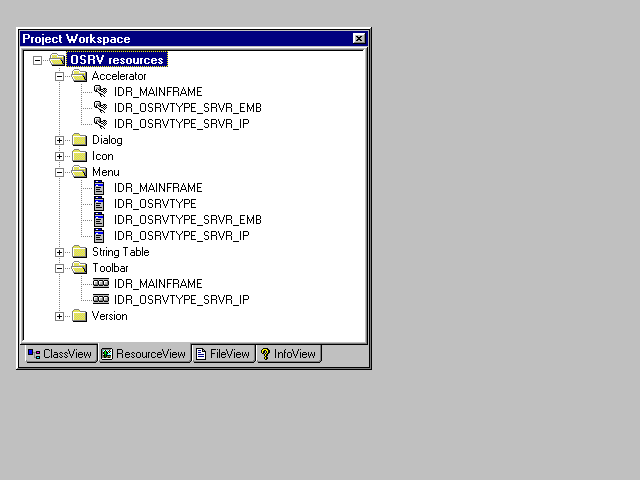Expand the Dialog folder node
This screenshot has height=480, width=640.
pyautogui.click(x=60, y=140)
